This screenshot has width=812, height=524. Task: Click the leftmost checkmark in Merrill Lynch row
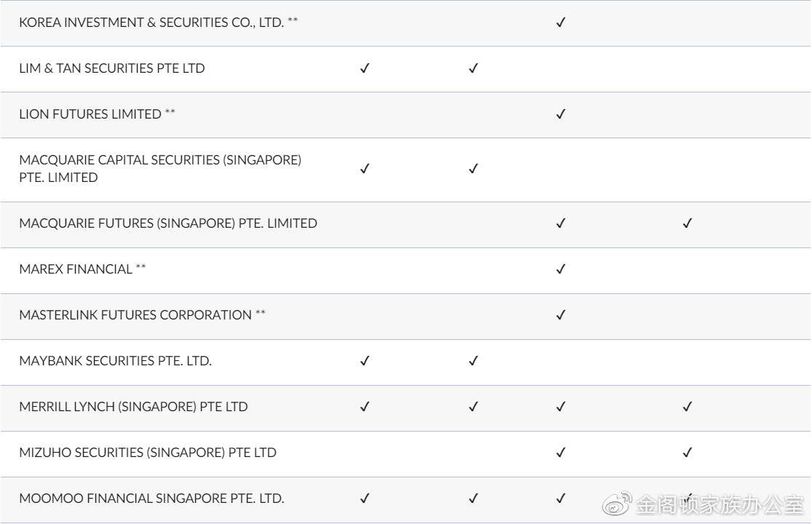365,407
